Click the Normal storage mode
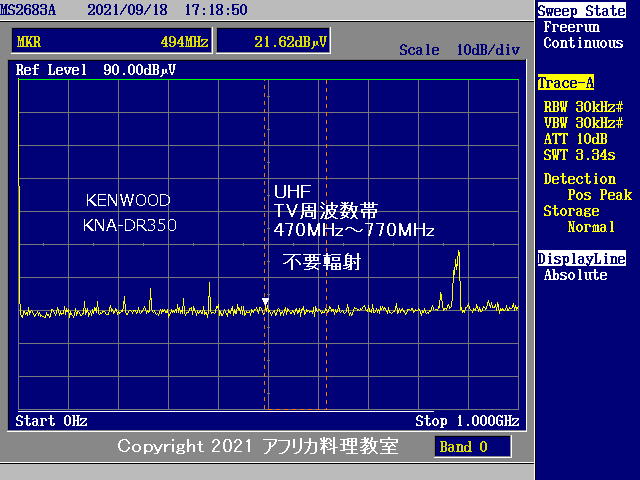640x480 pixels. [x=591, y=227]
